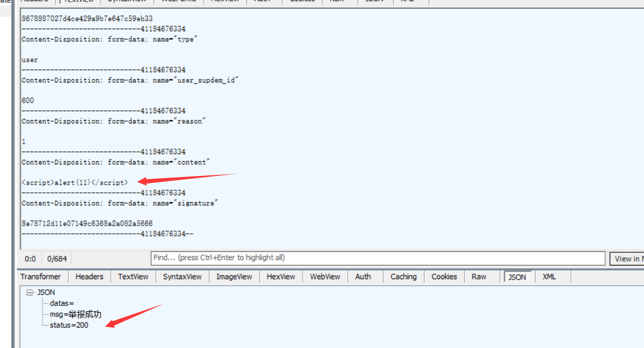Select the JSON root tree item

pos(46,292)
